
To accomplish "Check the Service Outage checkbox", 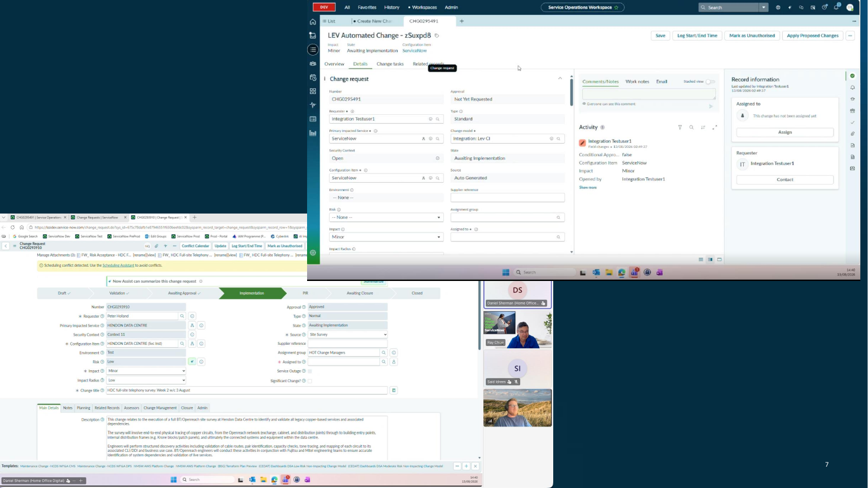I will coord(309,371).
